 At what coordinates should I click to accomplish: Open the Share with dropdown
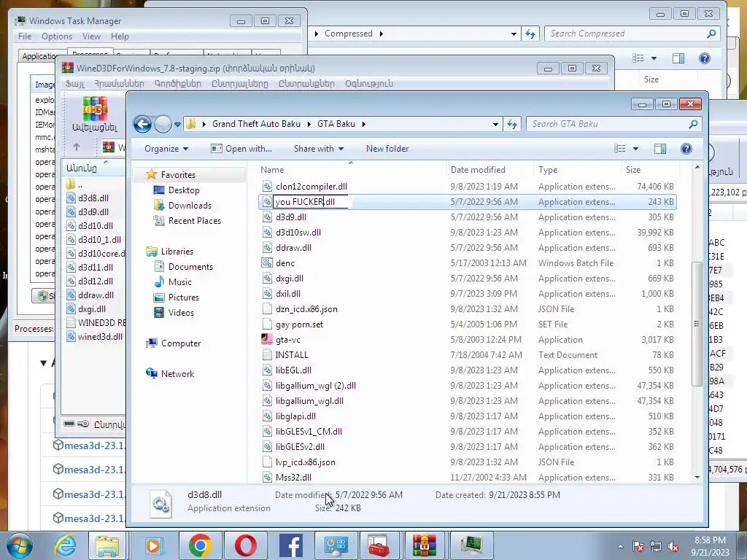pos(319,149)
